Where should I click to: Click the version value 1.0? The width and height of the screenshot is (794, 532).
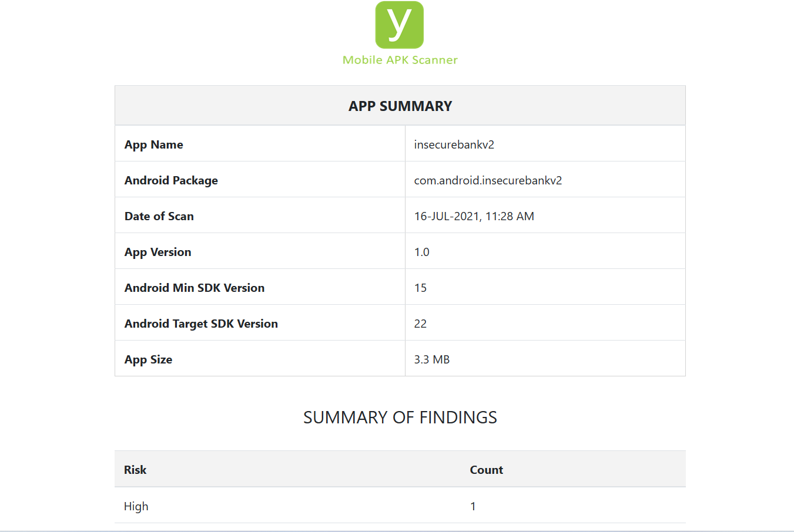(x=421, y=251)
